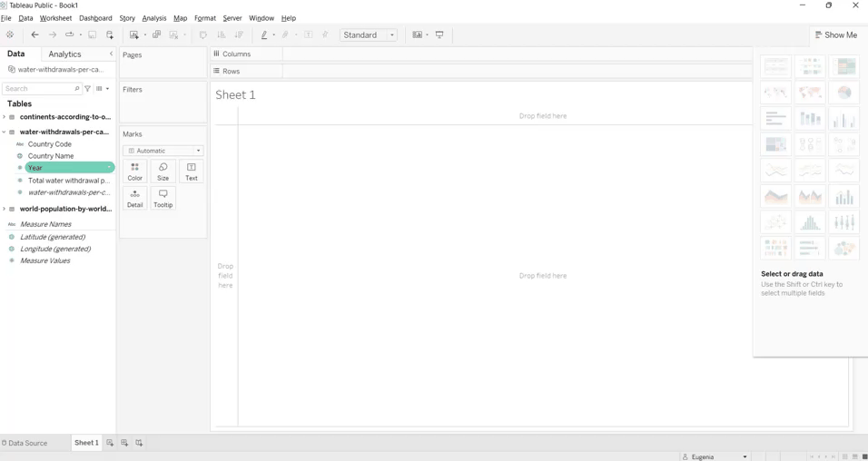
Task: Open the Map menu
Action: click(x=180, y=18)
